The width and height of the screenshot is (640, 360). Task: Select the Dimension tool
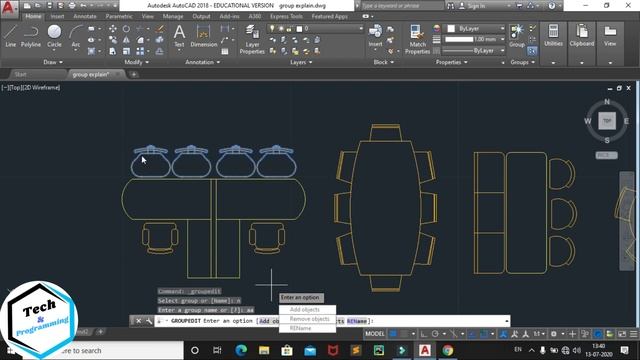click(203, 36)
